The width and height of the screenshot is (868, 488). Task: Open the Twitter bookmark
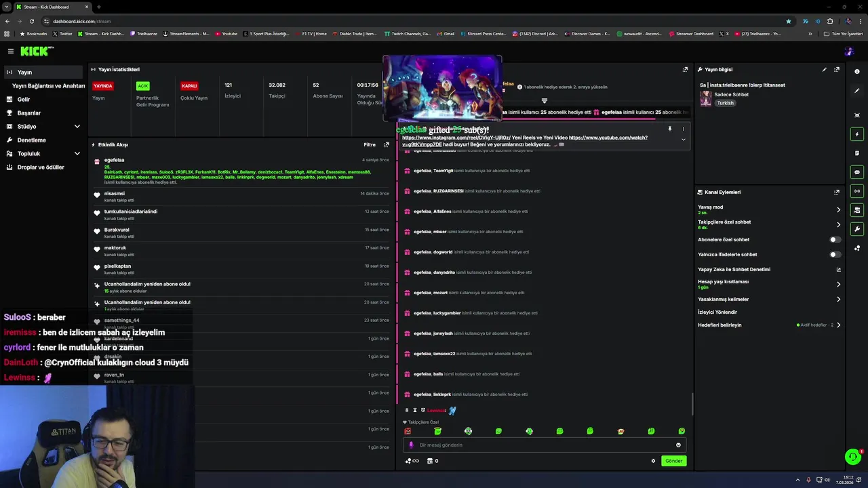[62, 33]
